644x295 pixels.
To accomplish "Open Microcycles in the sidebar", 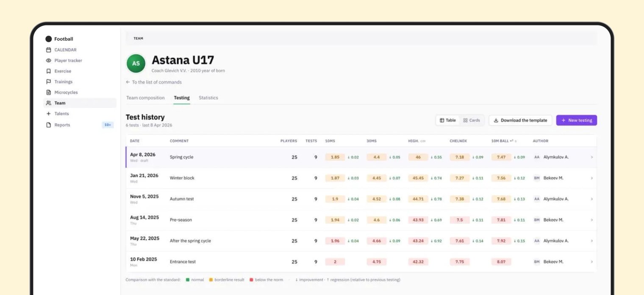I will (x=80, y=92).
